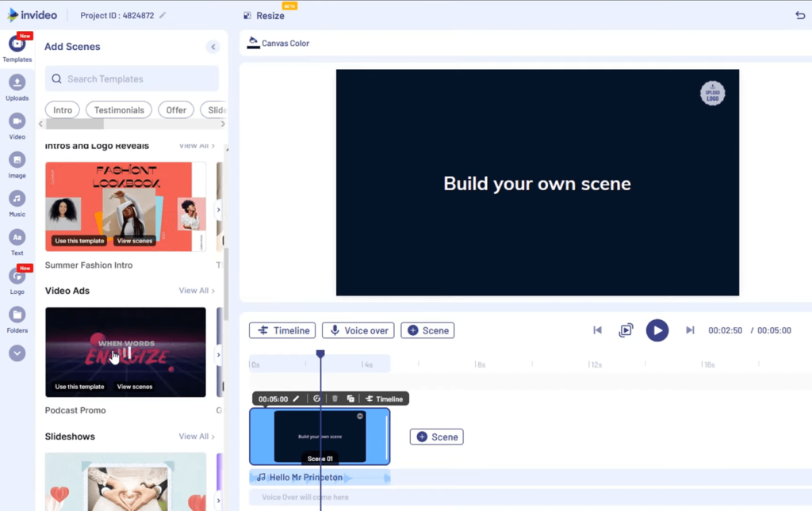The height and width of the screenshot is (511, 812).
Task: Click the Upload Logo badge on canvas
Action: 713,93
